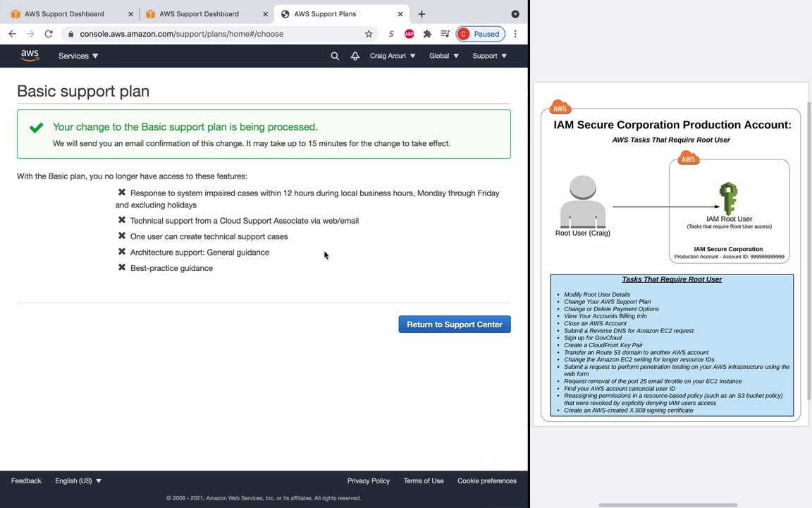Reload the AWS Support Plans page
The width and height of the screenshot is (812, 508).
click(49, 34)
